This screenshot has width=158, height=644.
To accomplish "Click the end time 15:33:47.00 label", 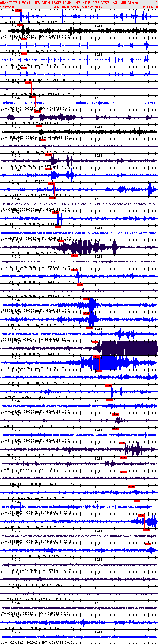I will click(150, 7).
